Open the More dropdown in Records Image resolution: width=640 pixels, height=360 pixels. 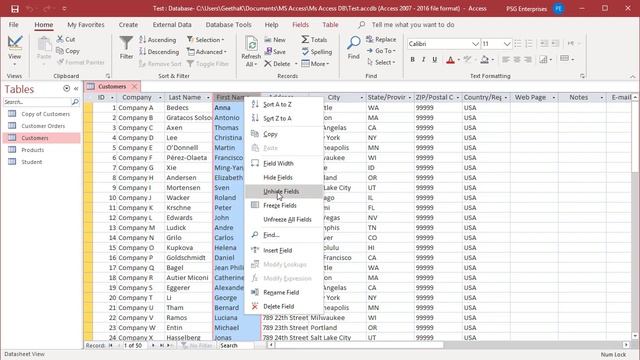(315, 64)
